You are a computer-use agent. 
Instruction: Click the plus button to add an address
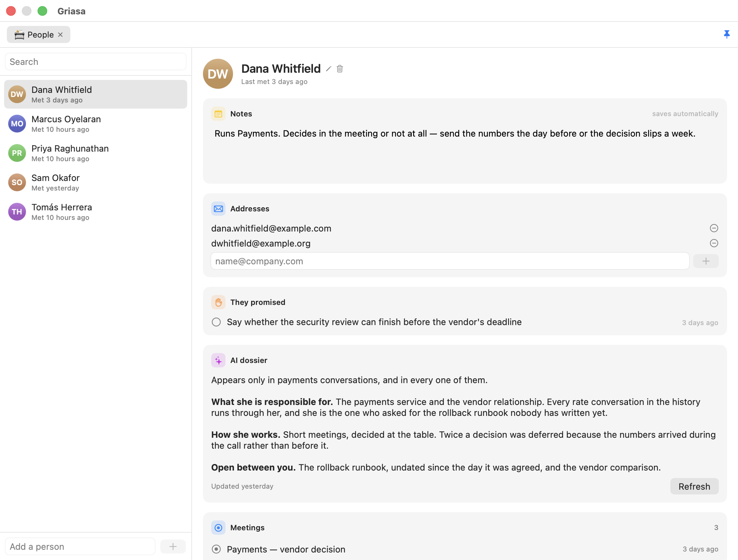(706, 261)
